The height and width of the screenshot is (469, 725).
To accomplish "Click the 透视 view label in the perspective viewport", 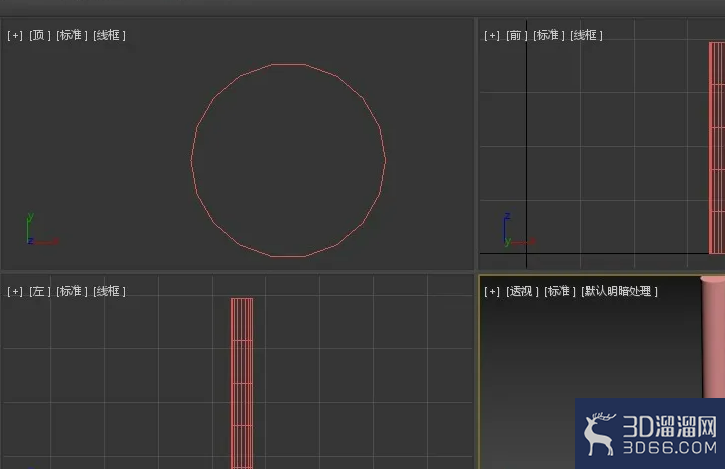I will click(522, 291).
